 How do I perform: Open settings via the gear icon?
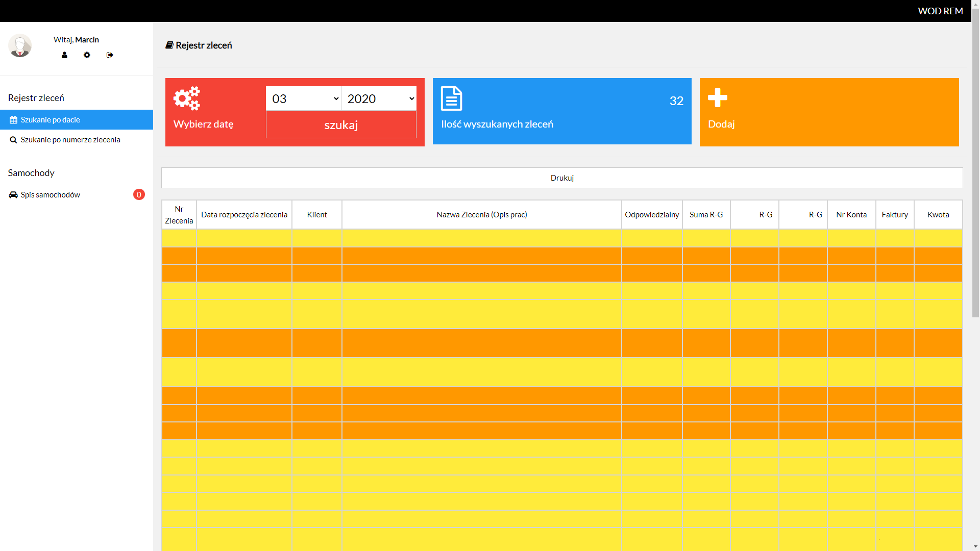(x=87, y=55)
